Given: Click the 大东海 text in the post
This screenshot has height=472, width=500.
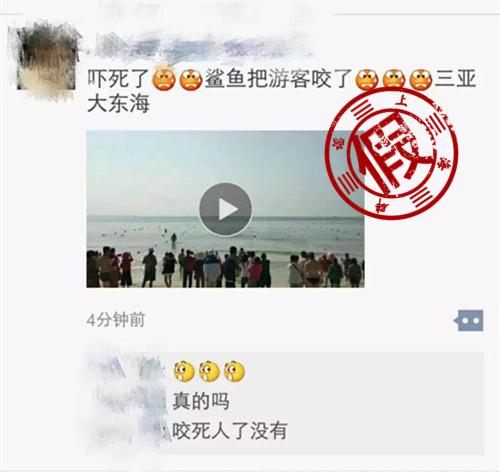Looking at the screenshot, I should [x=118, y=104].
